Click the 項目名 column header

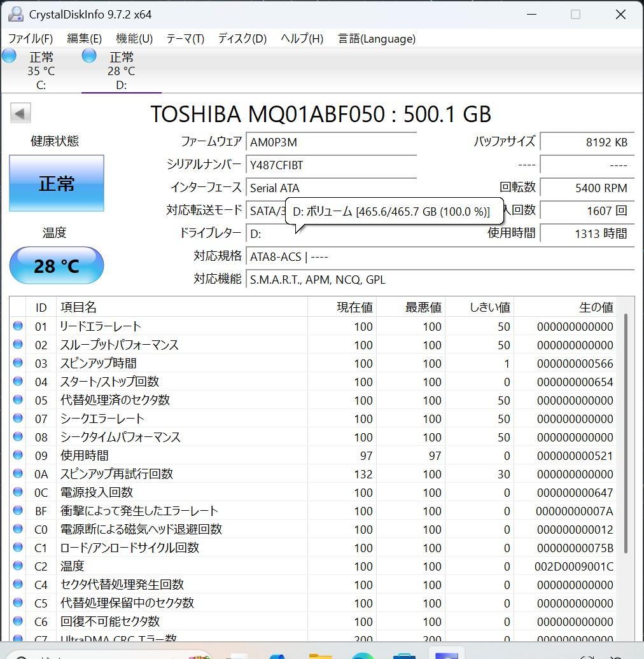182,307
